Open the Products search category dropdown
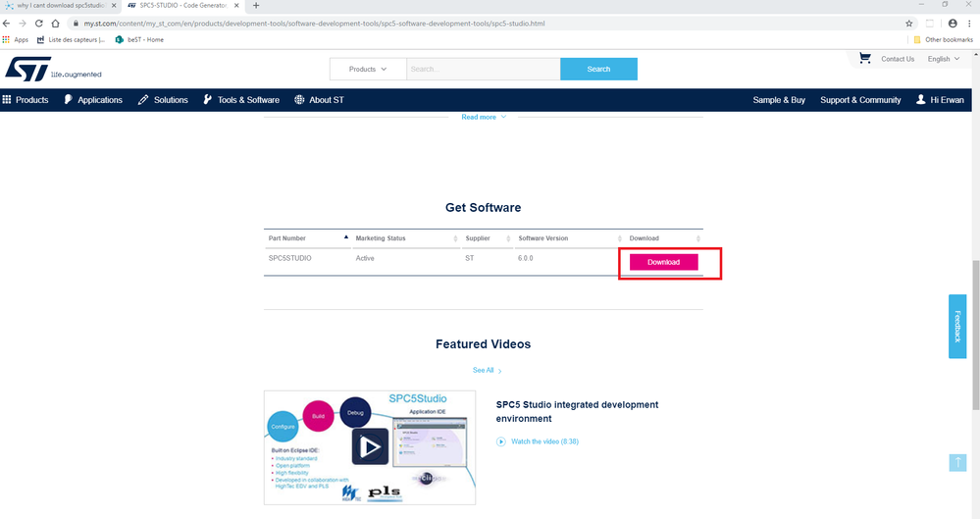Screen dimensions: 980x519 point(368,69)
